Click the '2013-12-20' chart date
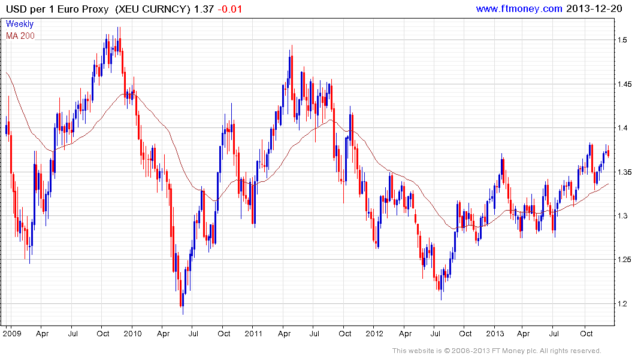 click(x=594, y=8)
